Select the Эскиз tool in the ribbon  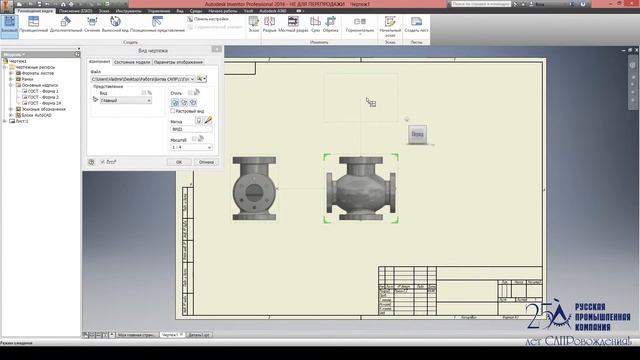click(x=254, y=24)
